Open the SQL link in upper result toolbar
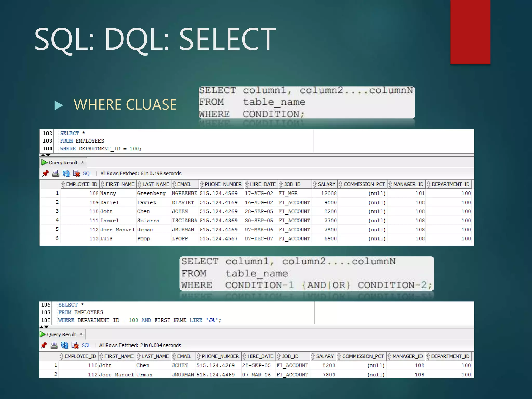 coord(87,174)
